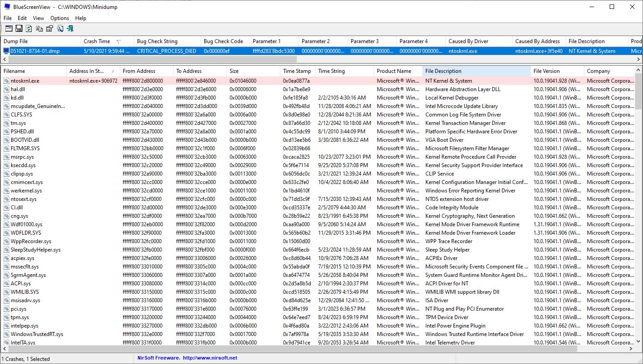
Task: Click the file icon beside pci.sys
Action: [x=7, y=309]
